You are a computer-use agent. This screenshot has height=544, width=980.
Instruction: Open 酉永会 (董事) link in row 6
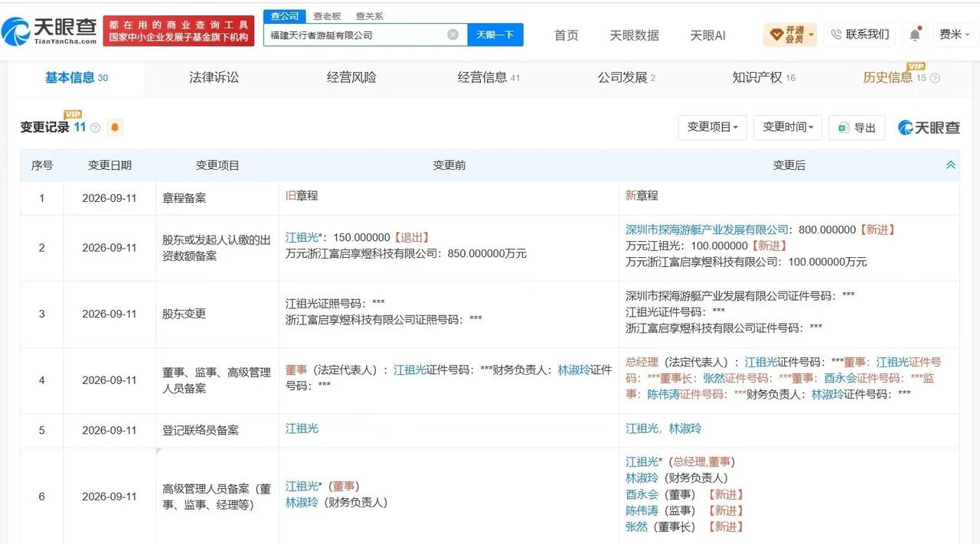click(x=642, y=494)
